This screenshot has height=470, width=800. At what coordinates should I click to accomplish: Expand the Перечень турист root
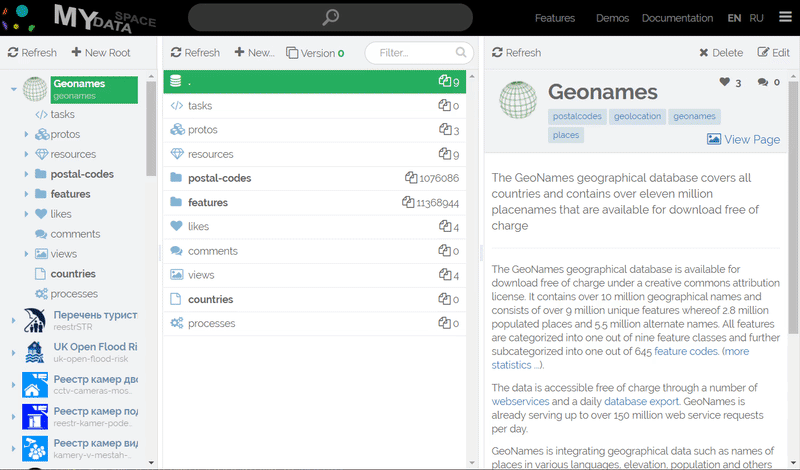pos(14,320)
